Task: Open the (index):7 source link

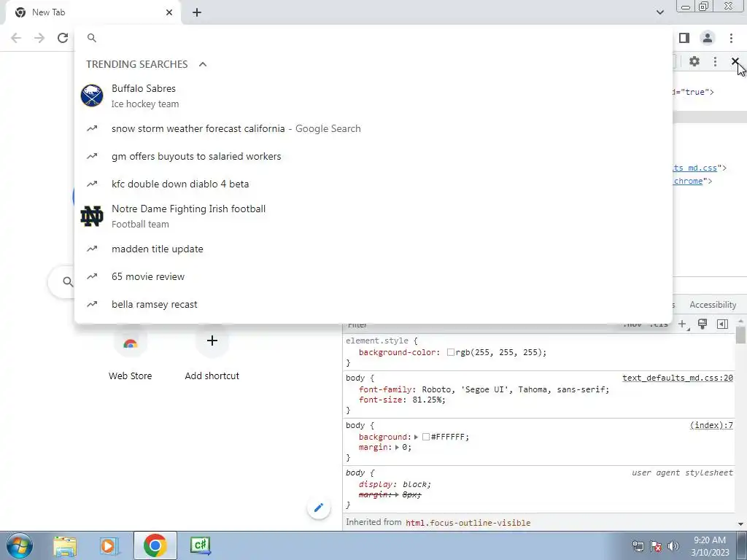Action: tap(711, 425)
